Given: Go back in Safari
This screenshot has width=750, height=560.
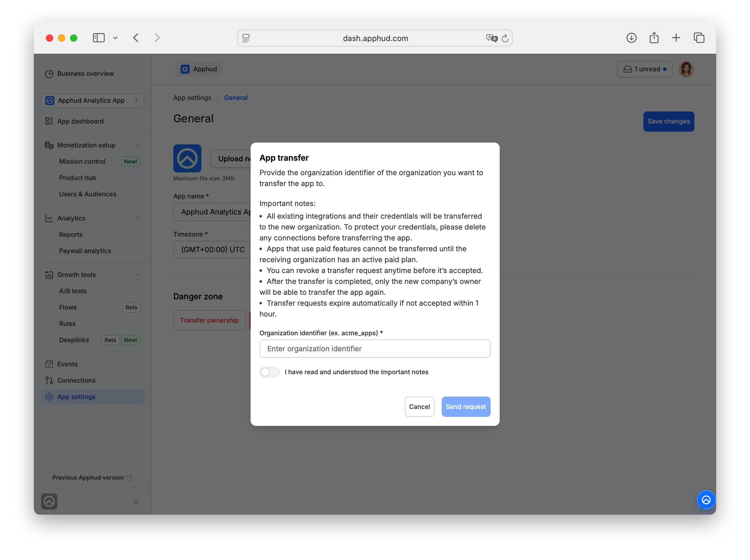Looking at the screenshot, I should click(x=136, y=38).
